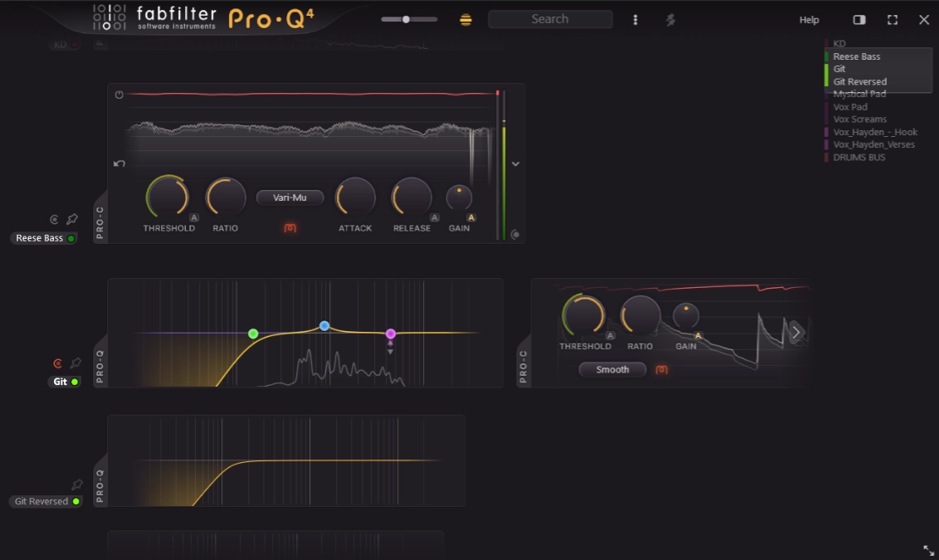This screenshot has width=939, height=560.
Task: Open the Smooth knee mode selector
Action: pos(612,370)
